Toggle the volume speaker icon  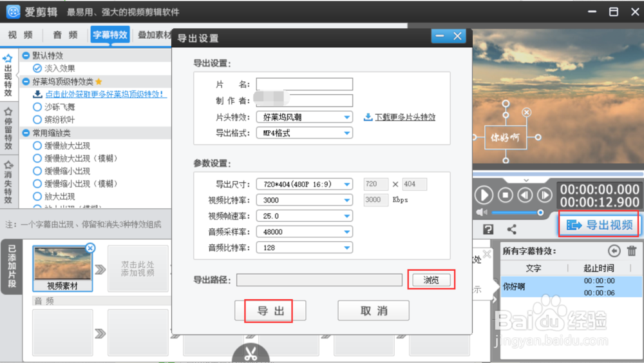pyautogui.click(x=481, y=212)
